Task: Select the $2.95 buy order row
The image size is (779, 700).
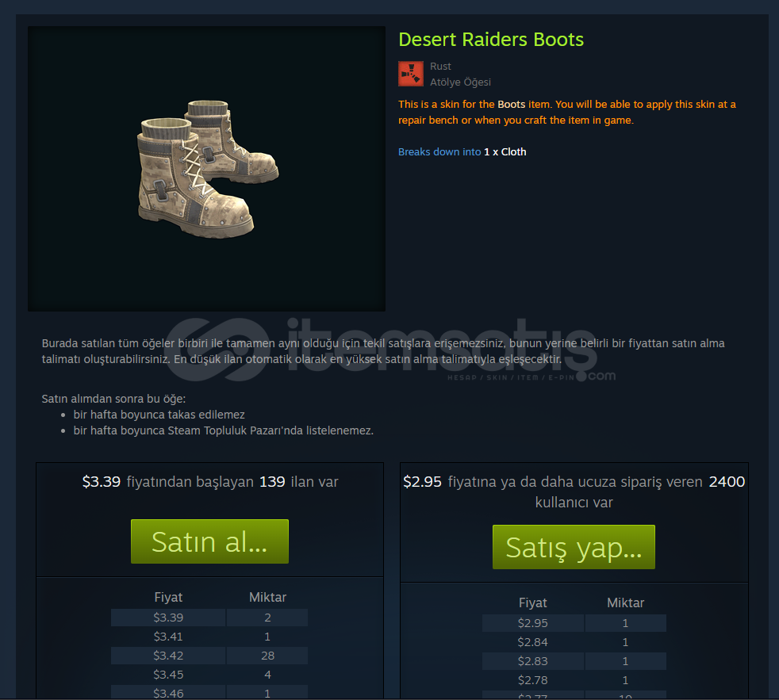Action: pyautogui.click(x=574, y=622)
